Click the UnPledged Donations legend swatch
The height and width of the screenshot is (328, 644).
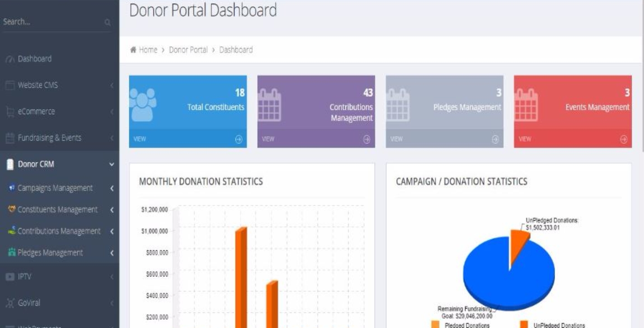[524, 325]
